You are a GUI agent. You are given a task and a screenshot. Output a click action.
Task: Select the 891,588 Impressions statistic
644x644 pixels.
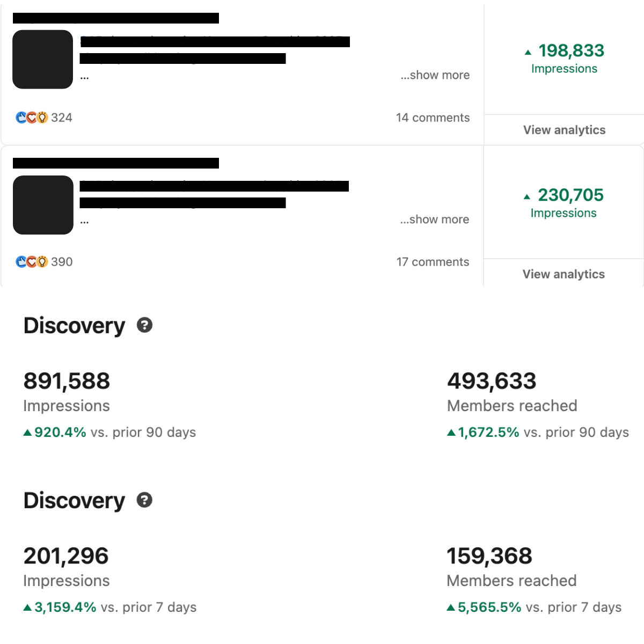[67, 382]
